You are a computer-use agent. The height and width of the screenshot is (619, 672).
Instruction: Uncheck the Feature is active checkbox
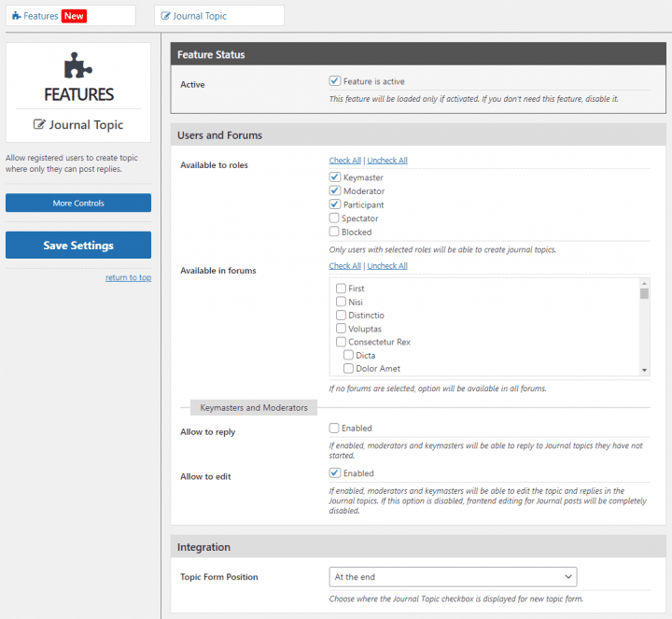point(335,80)
